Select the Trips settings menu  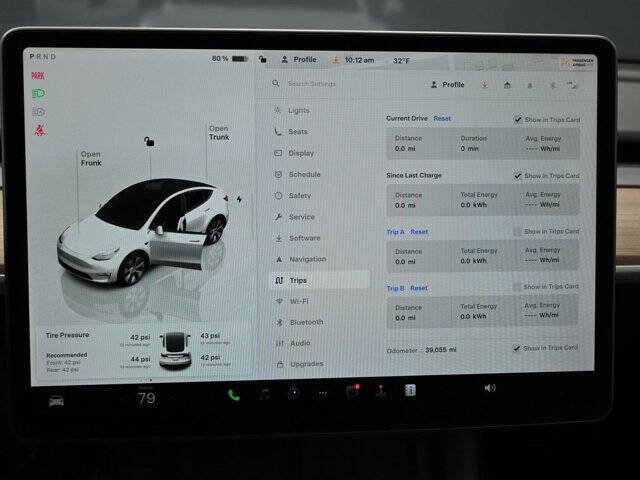(320, 280)
